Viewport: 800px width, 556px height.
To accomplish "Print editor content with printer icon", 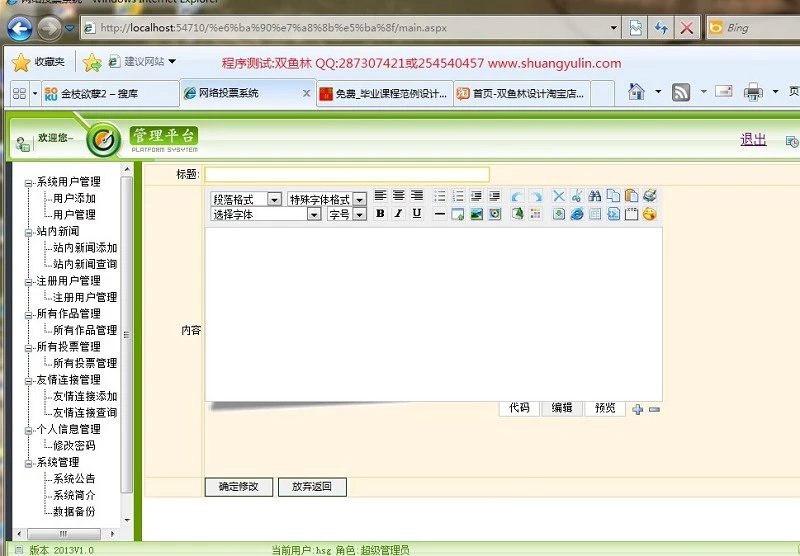I will [x=649, y=196].
